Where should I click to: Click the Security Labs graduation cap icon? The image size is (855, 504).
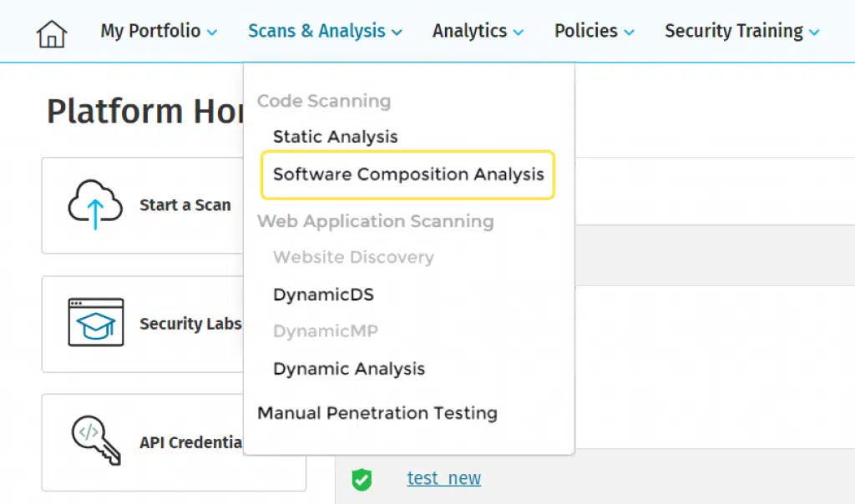click(x=95, y=322)
